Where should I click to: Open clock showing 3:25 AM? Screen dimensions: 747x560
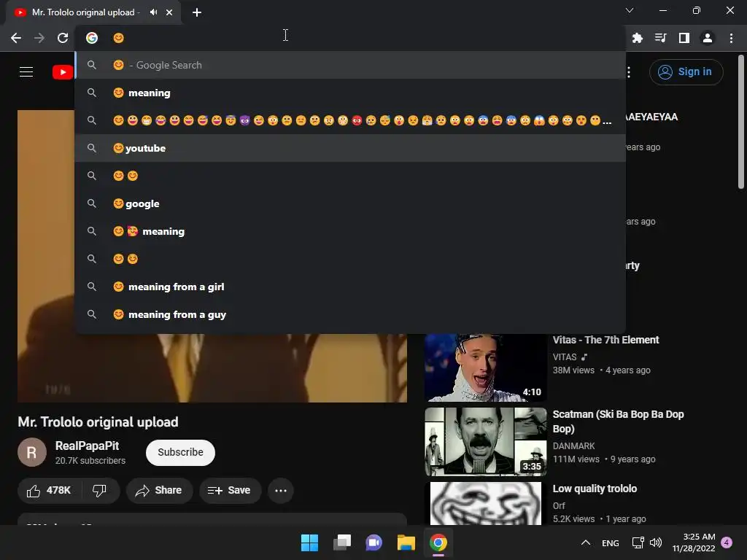coord(694,542)
